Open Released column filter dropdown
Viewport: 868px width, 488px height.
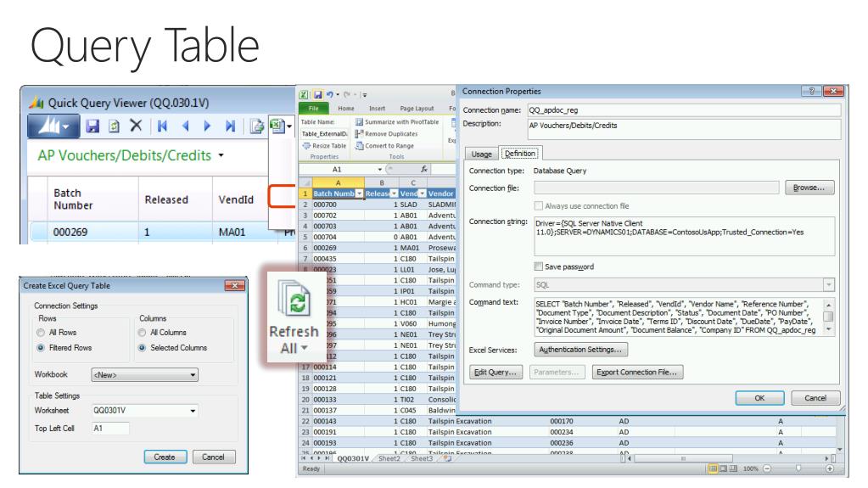coord(395,194)
